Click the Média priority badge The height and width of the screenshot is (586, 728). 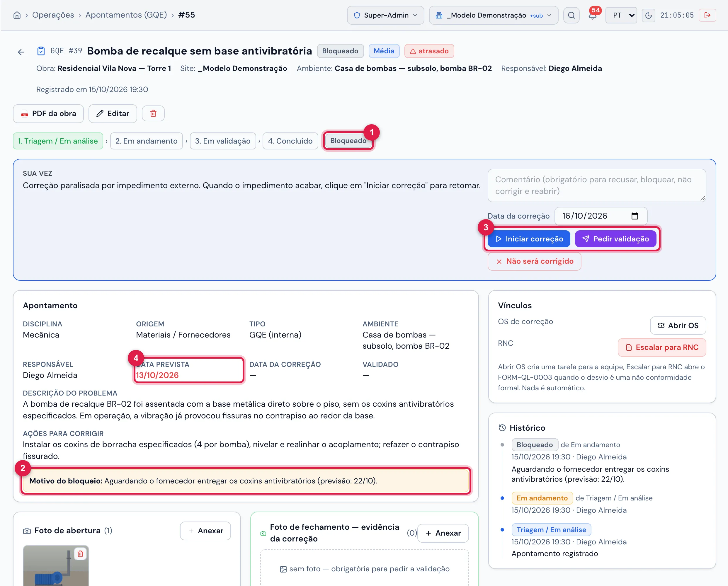384,51
